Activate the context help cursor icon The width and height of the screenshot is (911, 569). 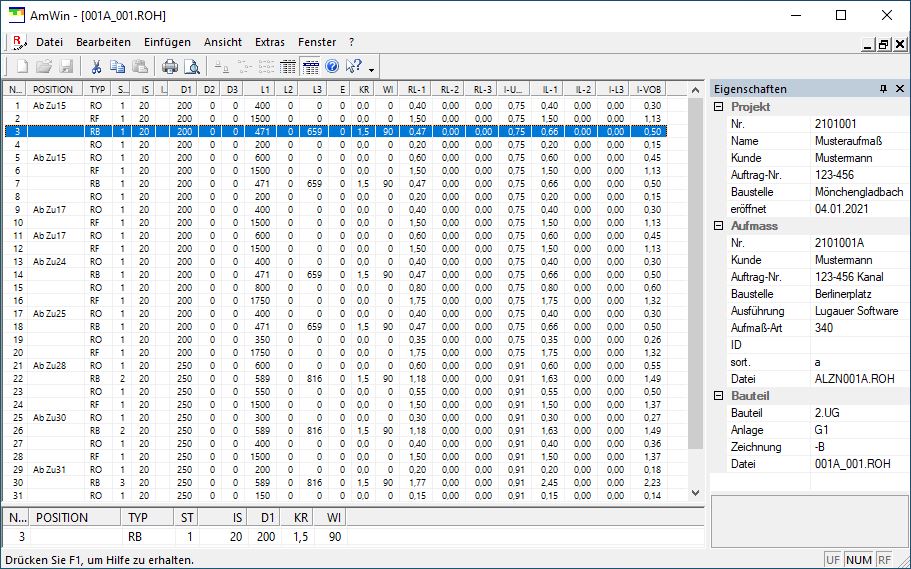click(353, 66)
